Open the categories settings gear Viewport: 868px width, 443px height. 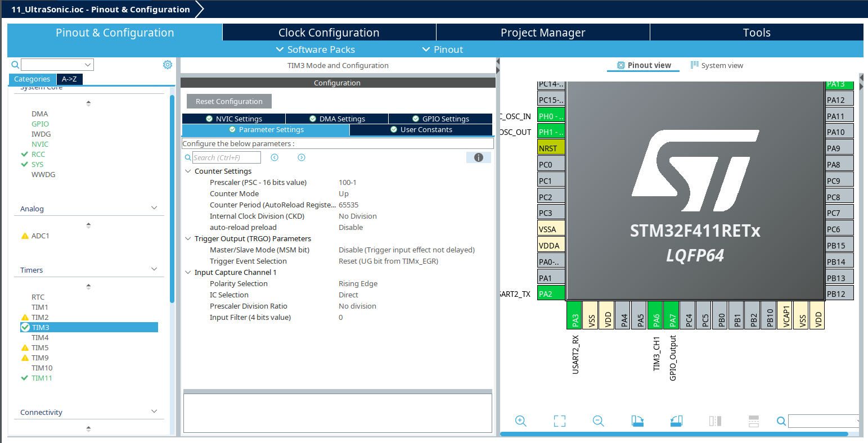pos(168,65)
